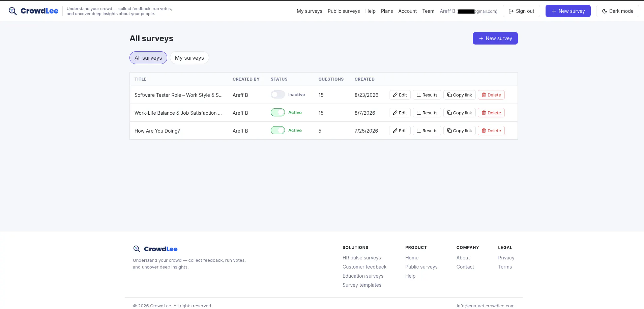Screen dimensions: 644x309
Task: Open My surveys in top navigation
Action: pos(310,11)
